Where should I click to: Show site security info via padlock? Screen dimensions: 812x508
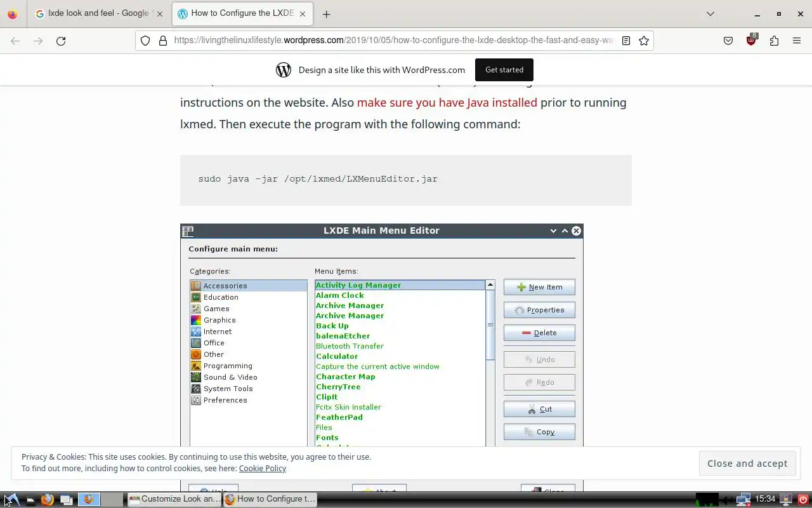point(162,41)
